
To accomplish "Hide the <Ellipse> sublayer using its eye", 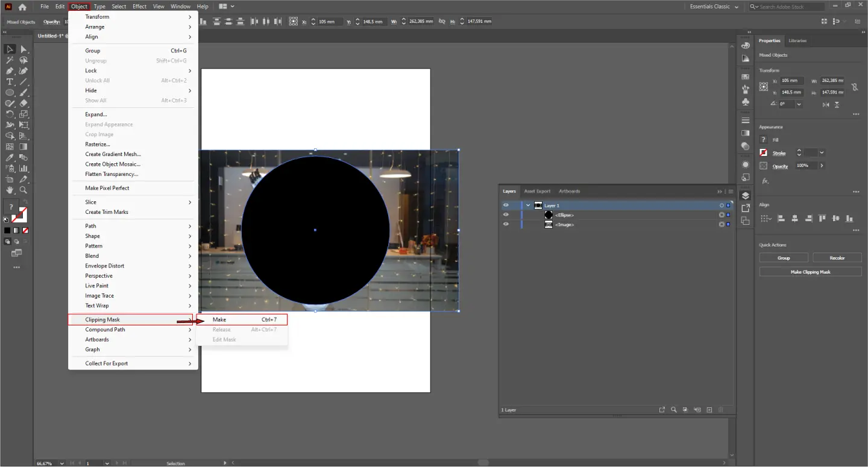I will (506, 215).
